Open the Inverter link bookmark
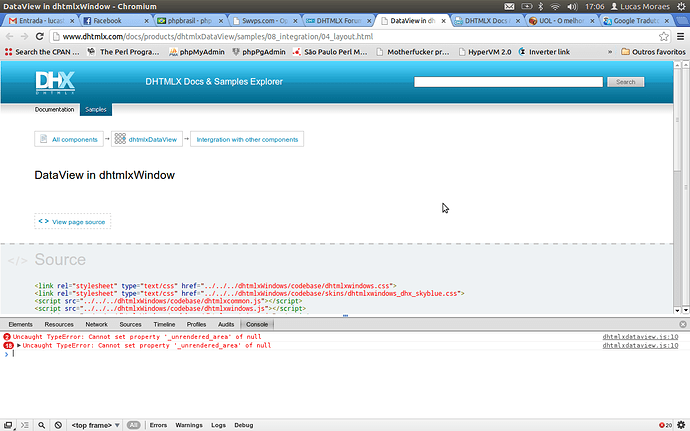The height and width of the screenshot is (431, 690). click(x=544, y=52)
